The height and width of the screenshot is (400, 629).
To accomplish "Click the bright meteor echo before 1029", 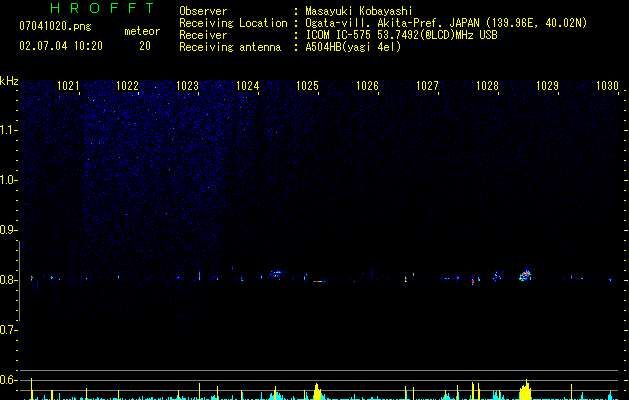I will click(x=525, y=275).
